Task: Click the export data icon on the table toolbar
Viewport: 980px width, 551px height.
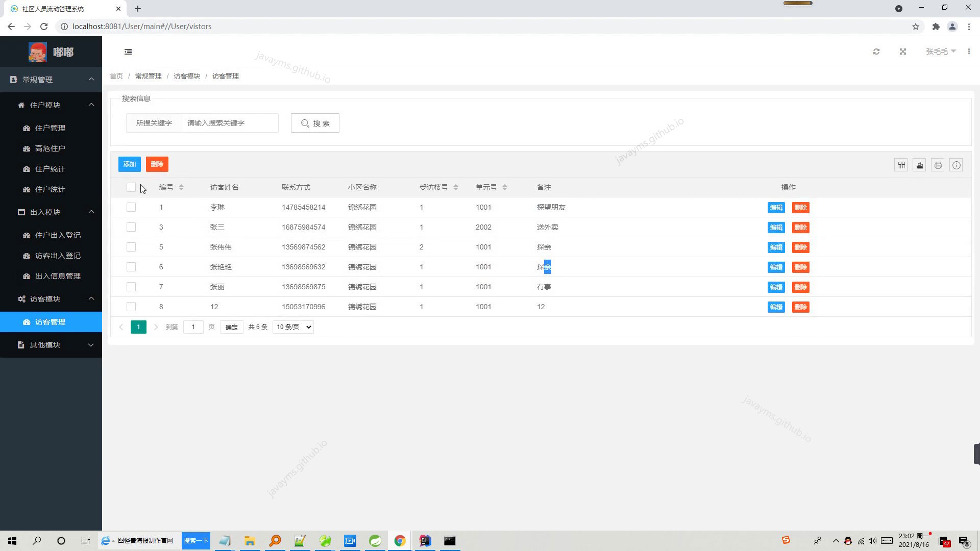Action: pos(919,165)
